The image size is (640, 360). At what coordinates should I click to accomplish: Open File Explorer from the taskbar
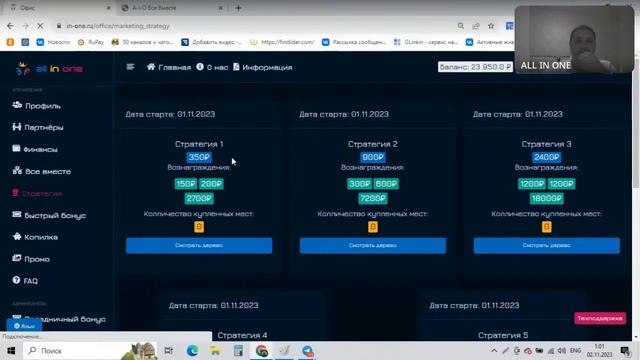[215, 351]
